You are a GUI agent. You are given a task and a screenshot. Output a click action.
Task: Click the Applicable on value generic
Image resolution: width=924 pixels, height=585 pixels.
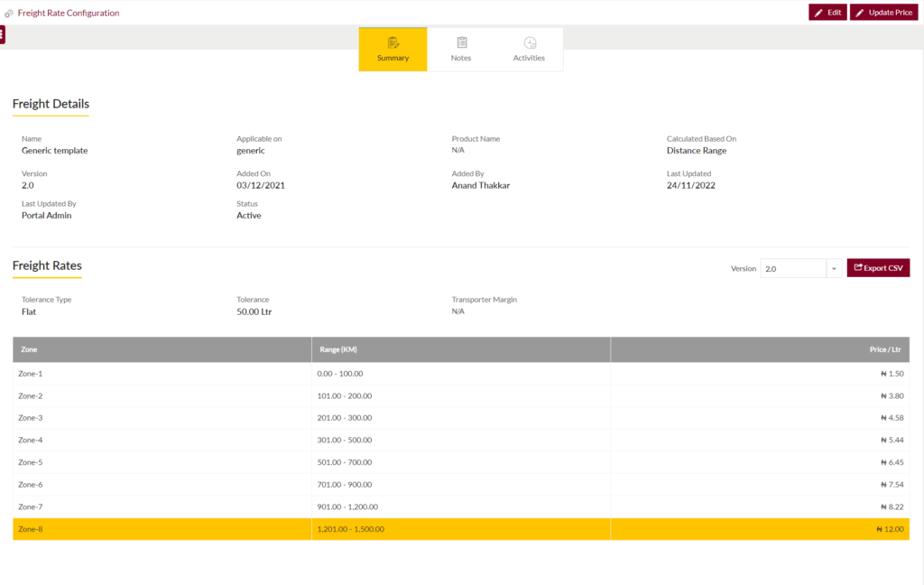point(251,151)
